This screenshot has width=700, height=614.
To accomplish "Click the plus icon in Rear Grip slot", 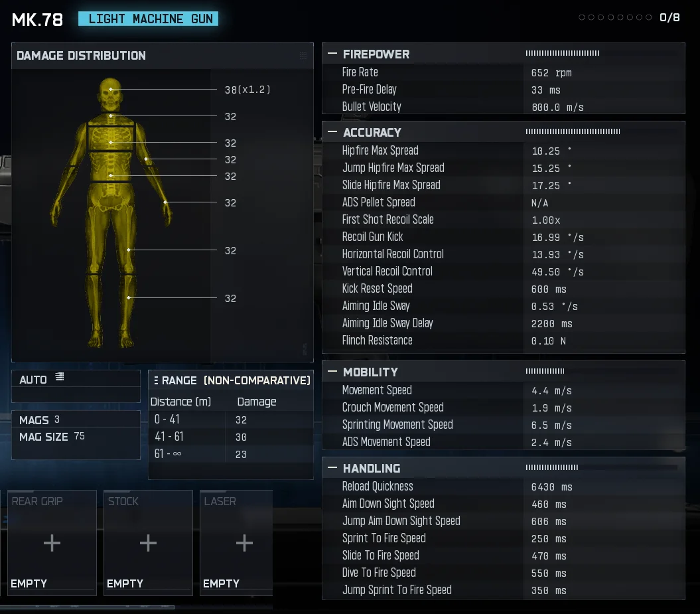I will 52,543.
